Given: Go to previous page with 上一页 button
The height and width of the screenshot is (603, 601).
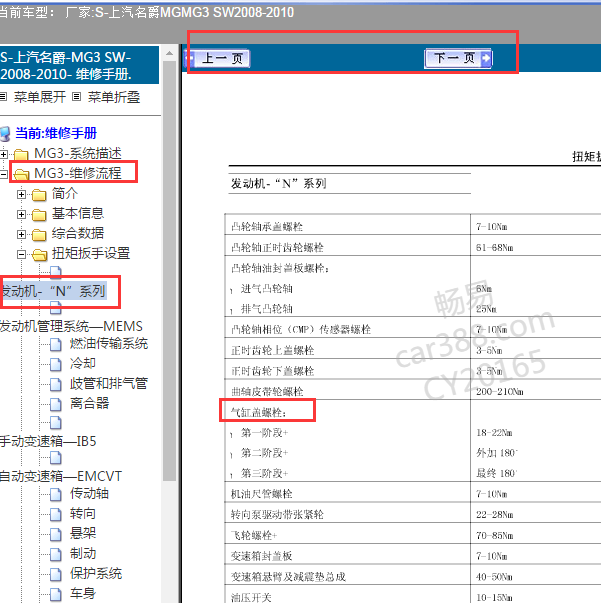Looking at the screenshot, I should tap(218, 58).
